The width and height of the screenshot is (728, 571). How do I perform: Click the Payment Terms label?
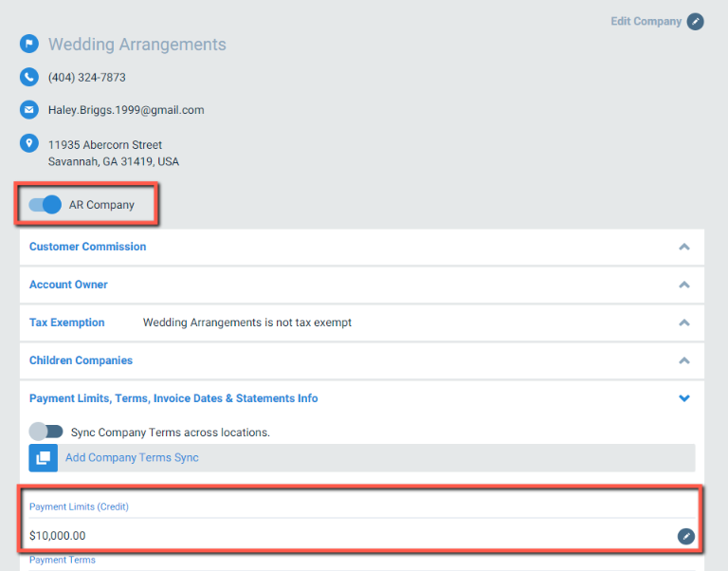pos(63,560)
